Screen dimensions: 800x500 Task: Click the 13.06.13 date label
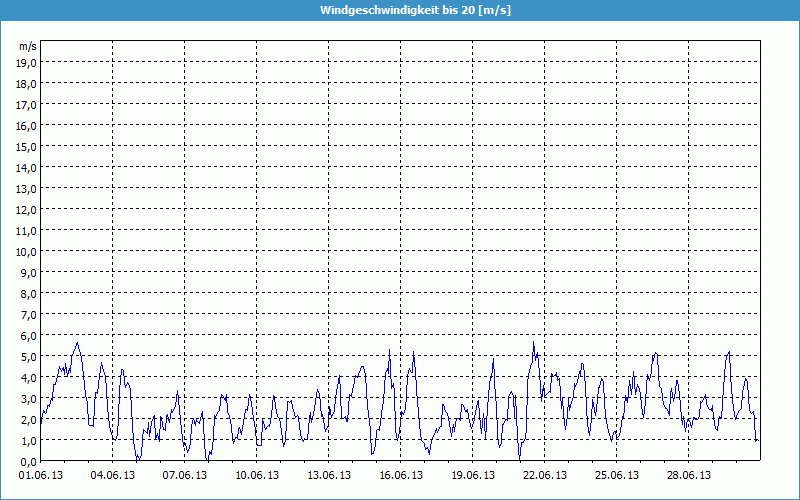coord(329,476)
